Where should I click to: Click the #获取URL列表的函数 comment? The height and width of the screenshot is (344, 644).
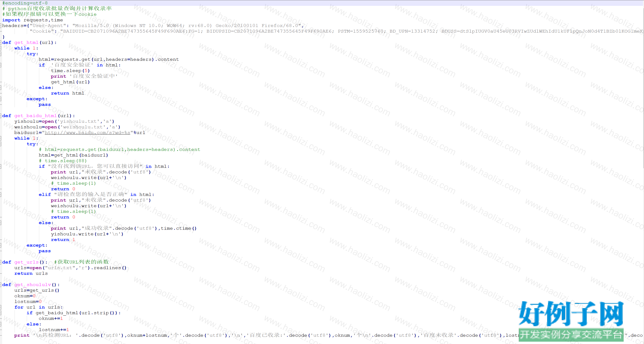click(81, 262)
